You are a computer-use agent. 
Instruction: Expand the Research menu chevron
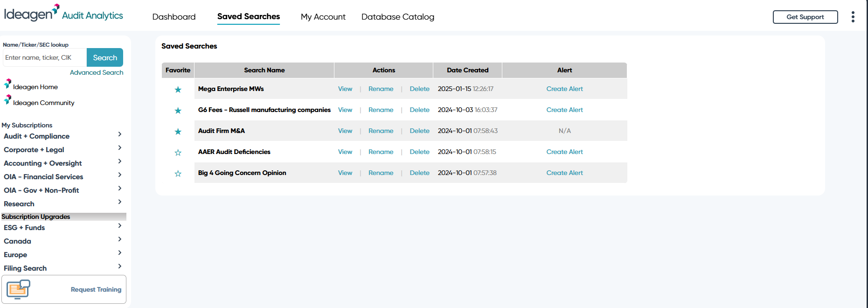(120, 202)
